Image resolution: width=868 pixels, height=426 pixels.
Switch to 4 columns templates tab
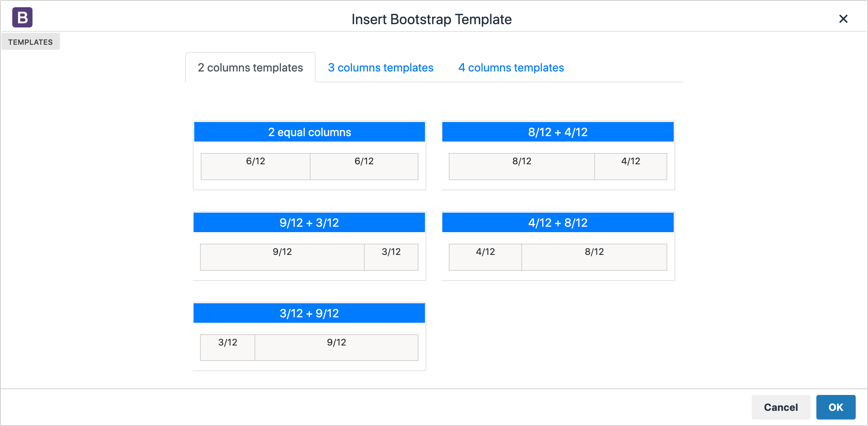click(511, 68)
